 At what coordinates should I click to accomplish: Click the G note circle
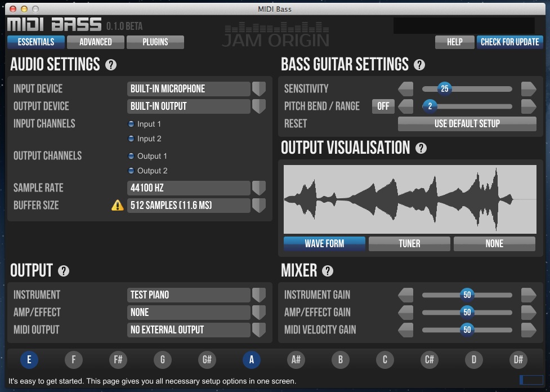click(x=162, y=360)
